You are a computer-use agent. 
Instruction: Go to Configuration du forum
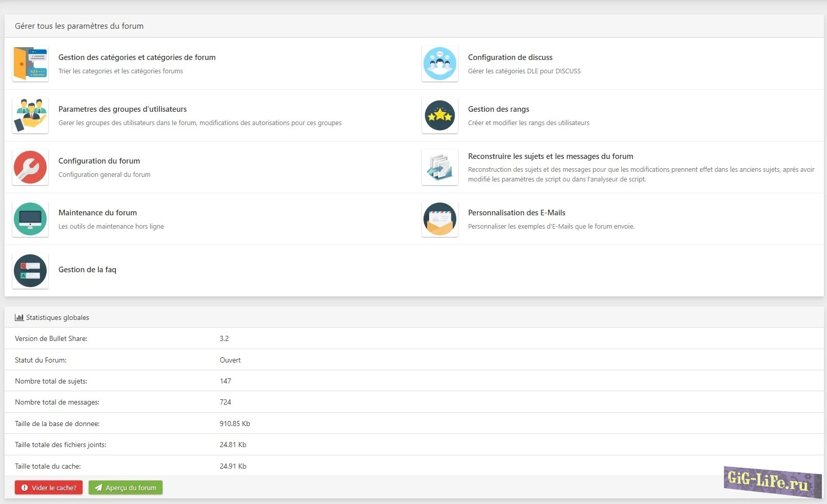[x=99, y=161]
